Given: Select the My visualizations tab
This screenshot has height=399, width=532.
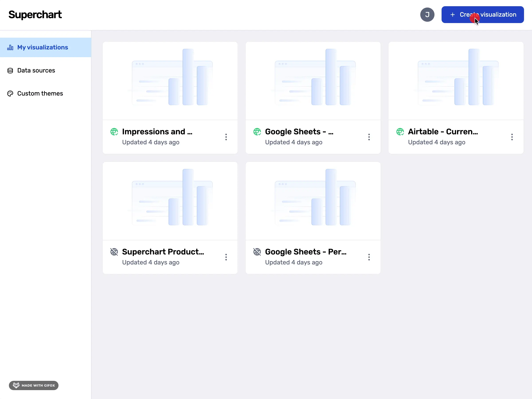Looking at the screenshot, I should point(45,47).
